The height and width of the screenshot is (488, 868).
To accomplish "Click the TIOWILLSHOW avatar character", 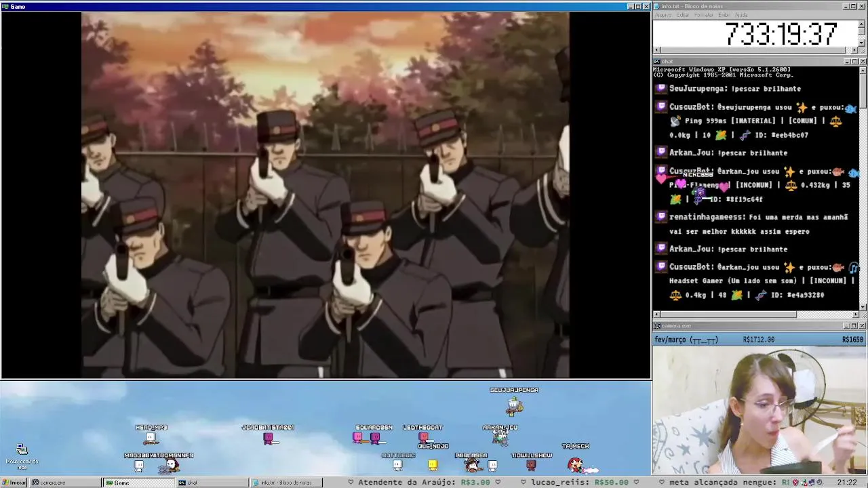I will click(x=531, y=465).
